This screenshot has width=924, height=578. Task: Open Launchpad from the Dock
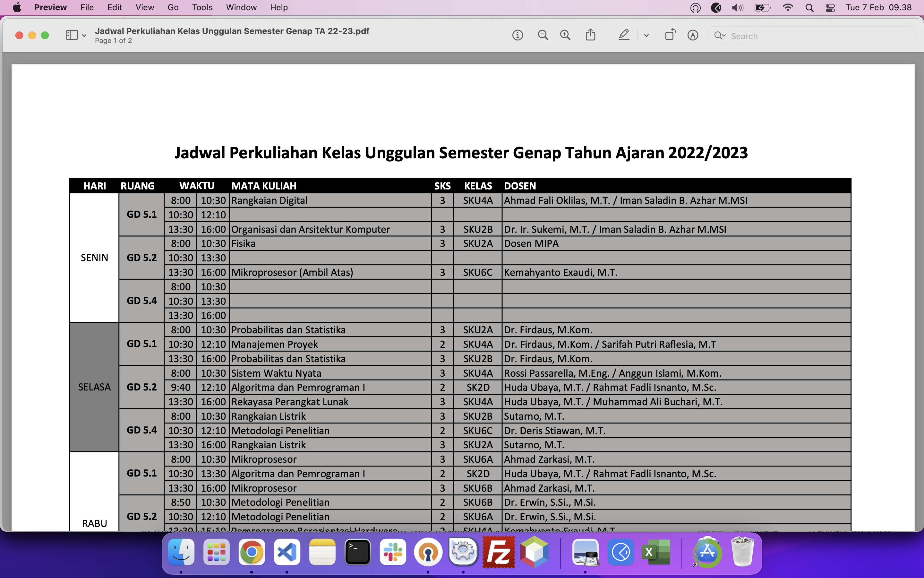coord(217,552)
